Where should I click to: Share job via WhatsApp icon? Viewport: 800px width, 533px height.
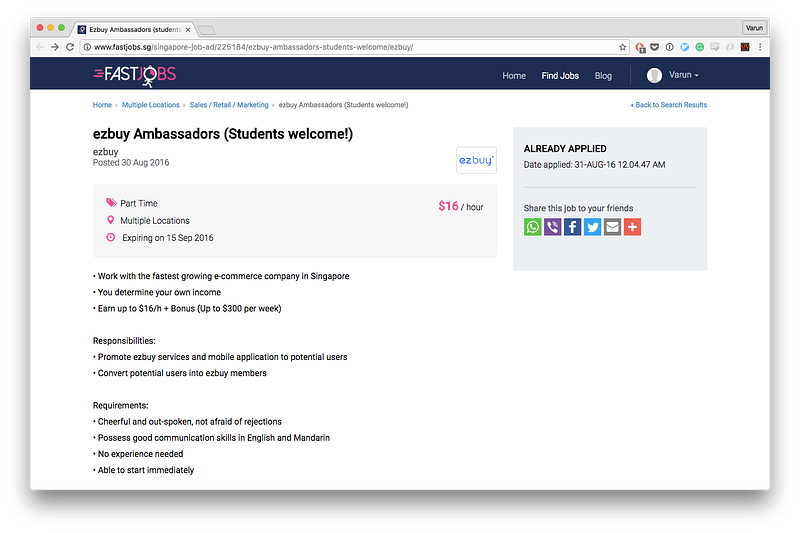[x=532, y=227]
